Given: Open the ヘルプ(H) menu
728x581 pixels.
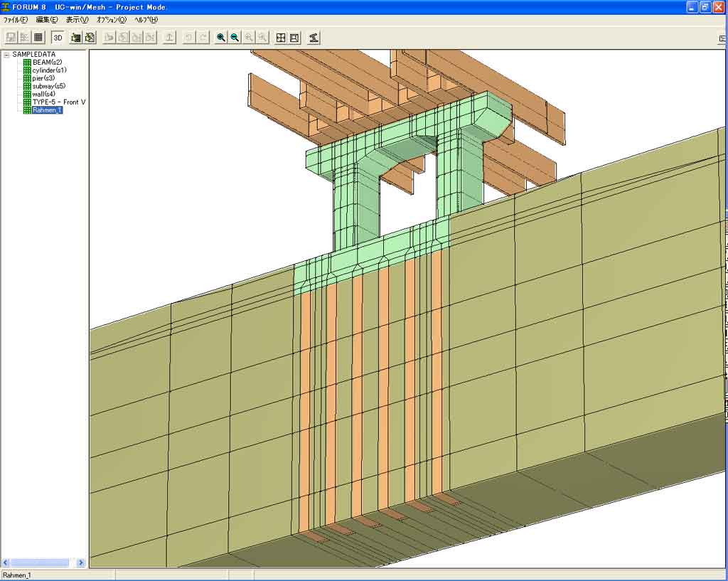Looking at the screenshot, I should pos(146,20).
